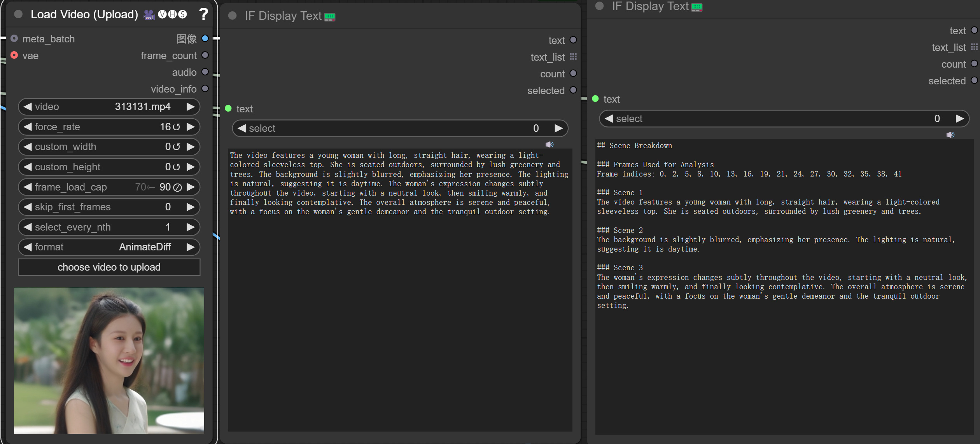This screenshot has height=444, width=980.
Task: Click the S badge icon on Load Video title
Action: pos(182,14)
